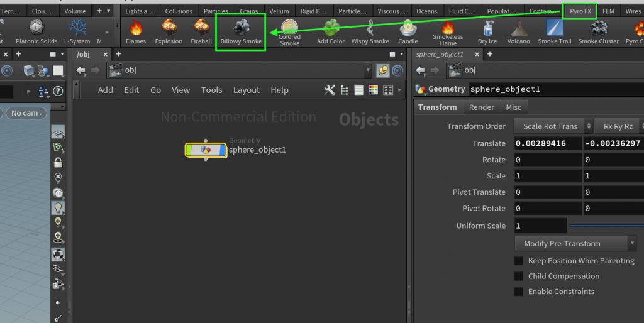The height and width of the screenshot is (323, 644).
Task: Select the Volcano shelf tool
Action: coord(519,31)
